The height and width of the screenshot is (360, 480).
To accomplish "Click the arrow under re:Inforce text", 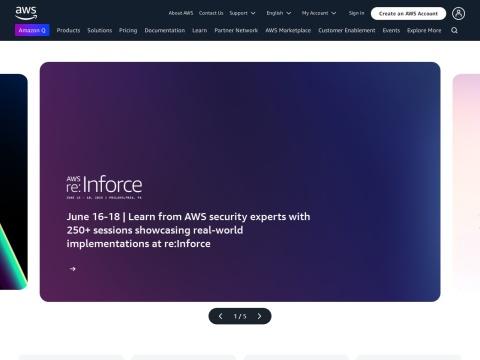I will click(x=72, y=269).
